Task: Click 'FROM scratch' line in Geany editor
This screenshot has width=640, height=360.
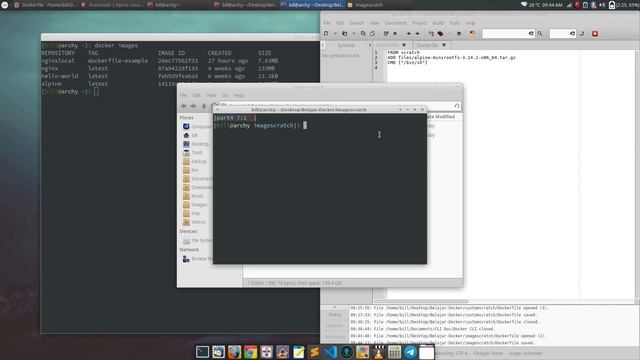Action: 403,52
